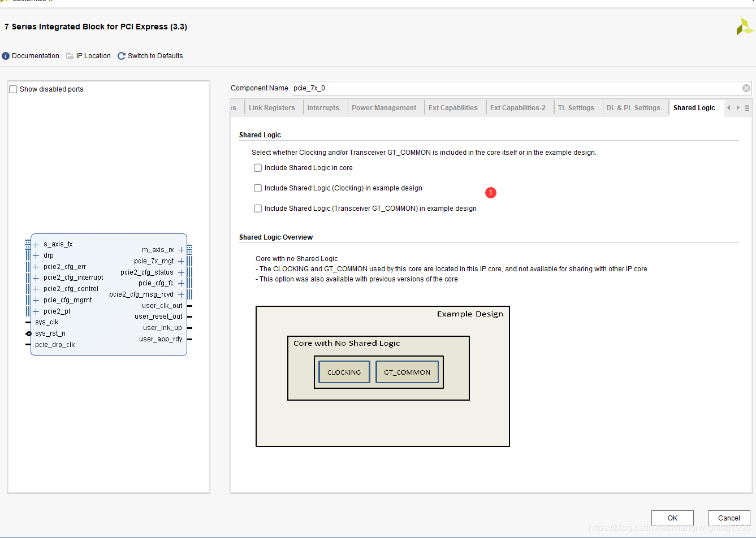The width and height of the screenshot is (756, 538).
Task: Select the user_clk_out port label
Action: (162, 306)
